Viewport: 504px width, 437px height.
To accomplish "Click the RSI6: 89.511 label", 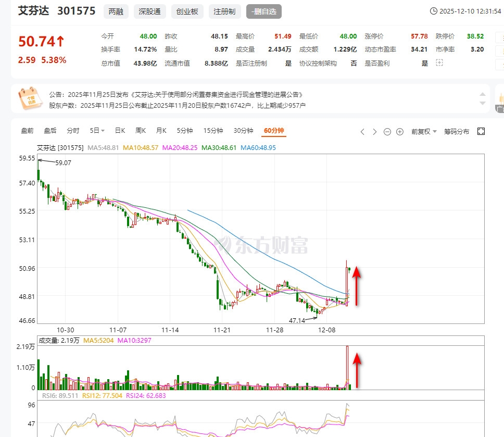I will 60,395.
